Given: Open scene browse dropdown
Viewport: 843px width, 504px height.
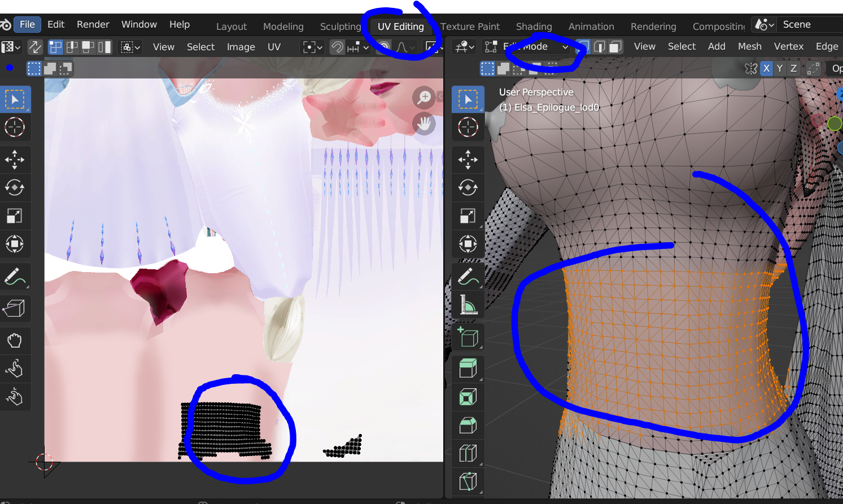Looking at the screenshot, I should (765, 25).
